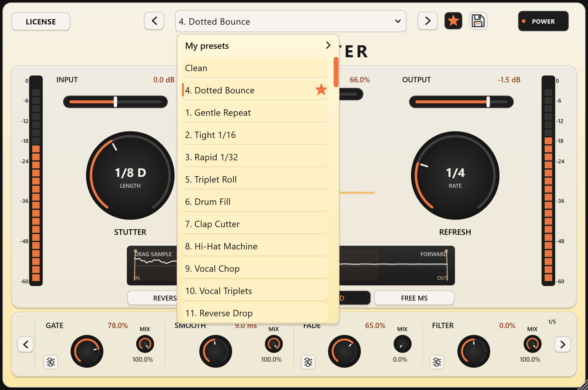Select 5. Triplet Roll preset
This screenshot has width=588, height=390.
click(255, 179)
